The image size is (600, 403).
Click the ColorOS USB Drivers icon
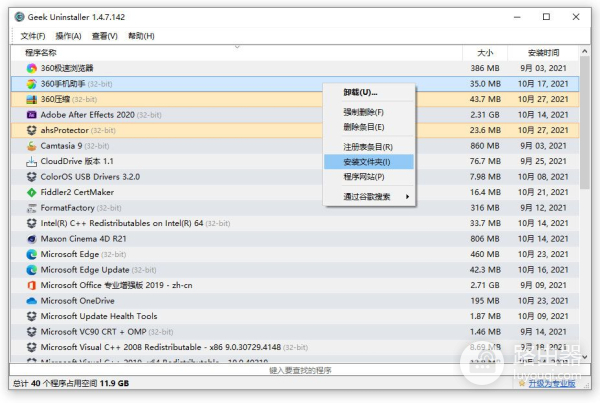(31, 177)
